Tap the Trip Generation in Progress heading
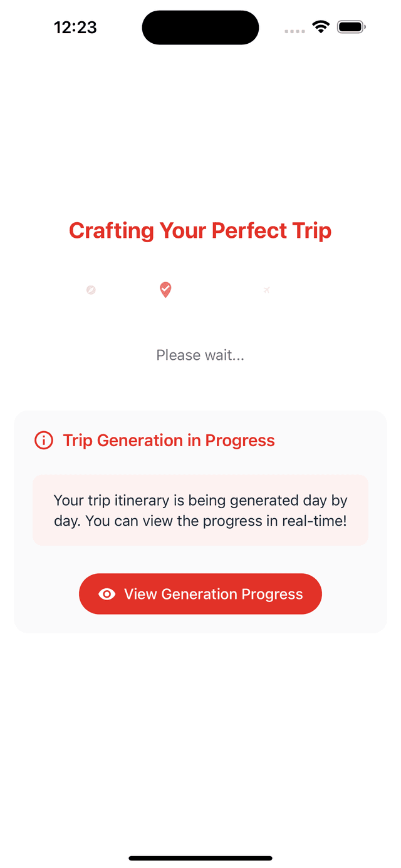This screenshot has width=401, height=868. 169,440
